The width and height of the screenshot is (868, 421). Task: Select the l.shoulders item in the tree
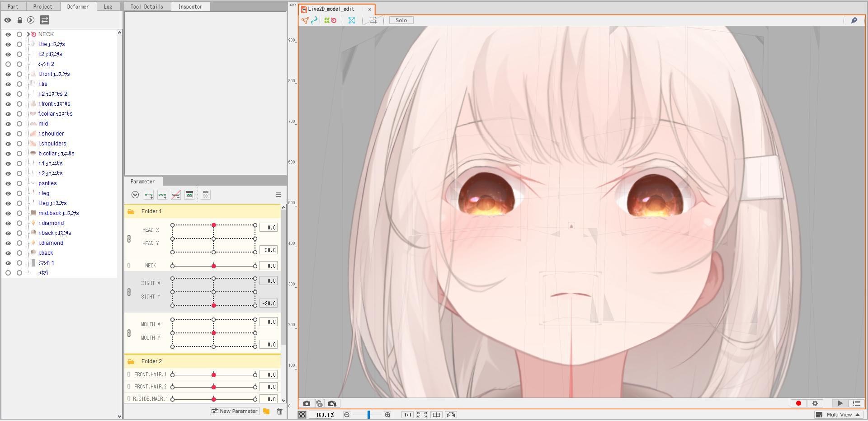[x=52, y=144]
